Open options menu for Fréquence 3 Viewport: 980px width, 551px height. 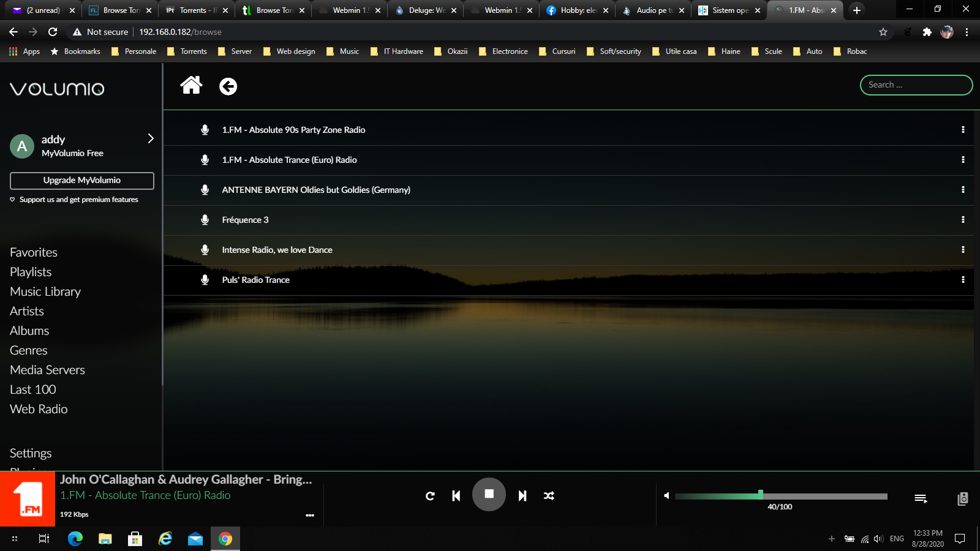(963, 220)
